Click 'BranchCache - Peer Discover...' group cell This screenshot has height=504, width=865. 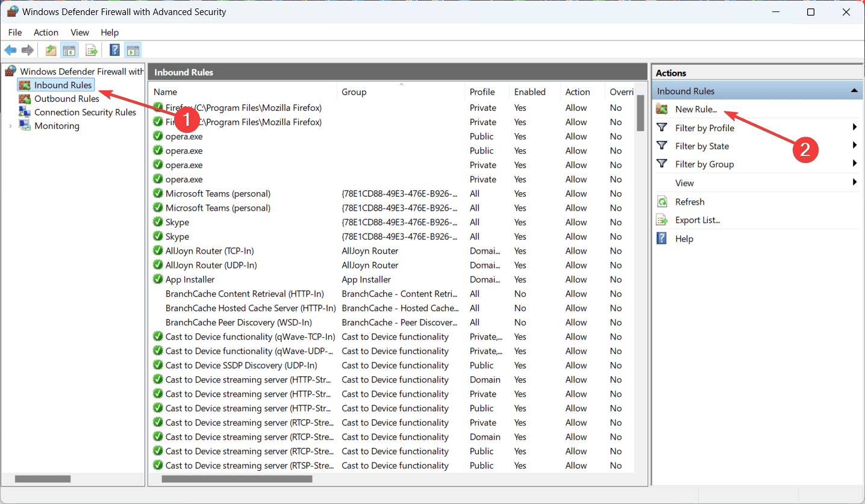coord(399,323)
